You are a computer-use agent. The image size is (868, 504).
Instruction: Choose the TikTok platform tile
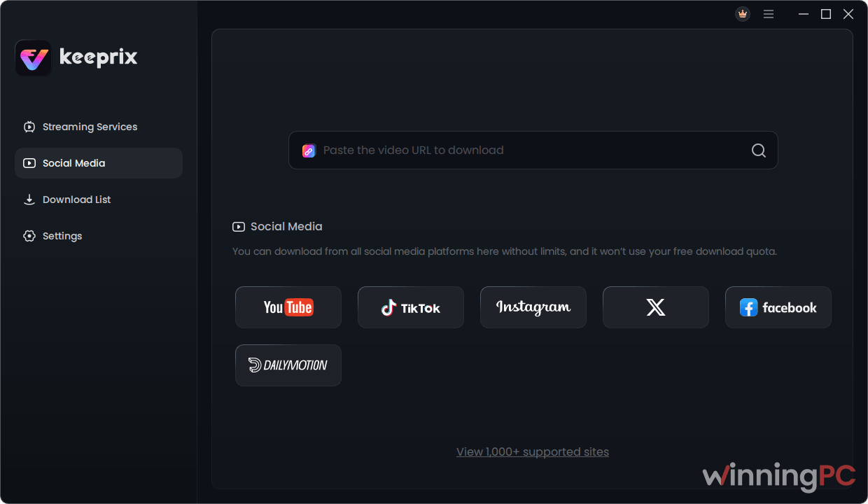[411, 307]
